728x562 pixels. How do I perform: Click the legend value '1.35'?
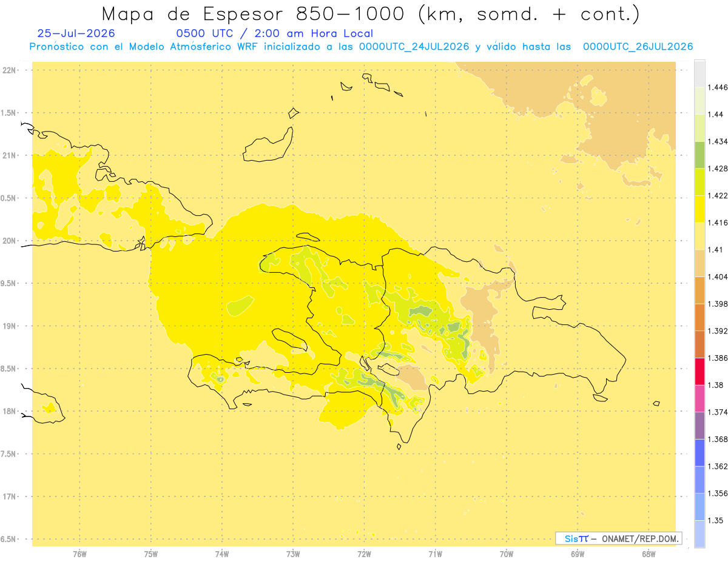click(715, 520)
